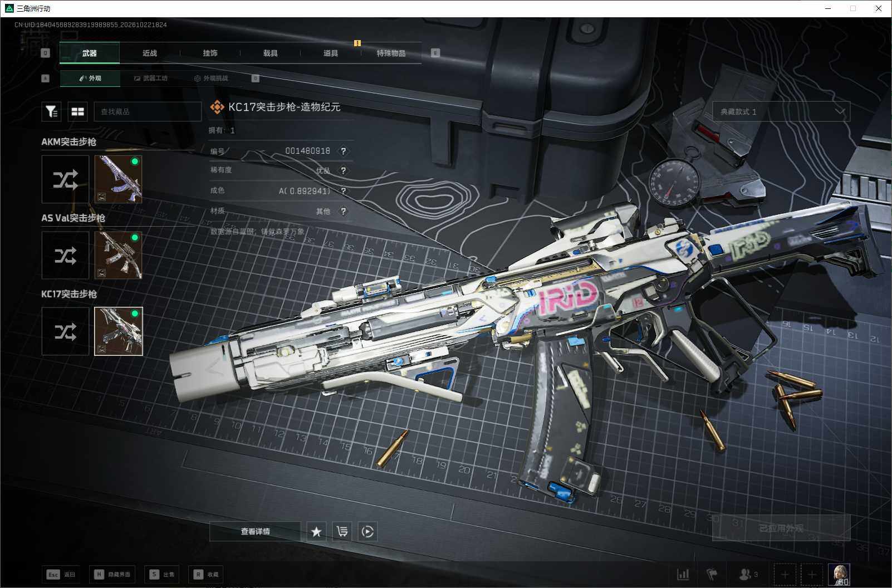Open the filter icon beside the search box
Image resolution: width=892 pixels, height=588 pixels.
(x=51, y=112)
